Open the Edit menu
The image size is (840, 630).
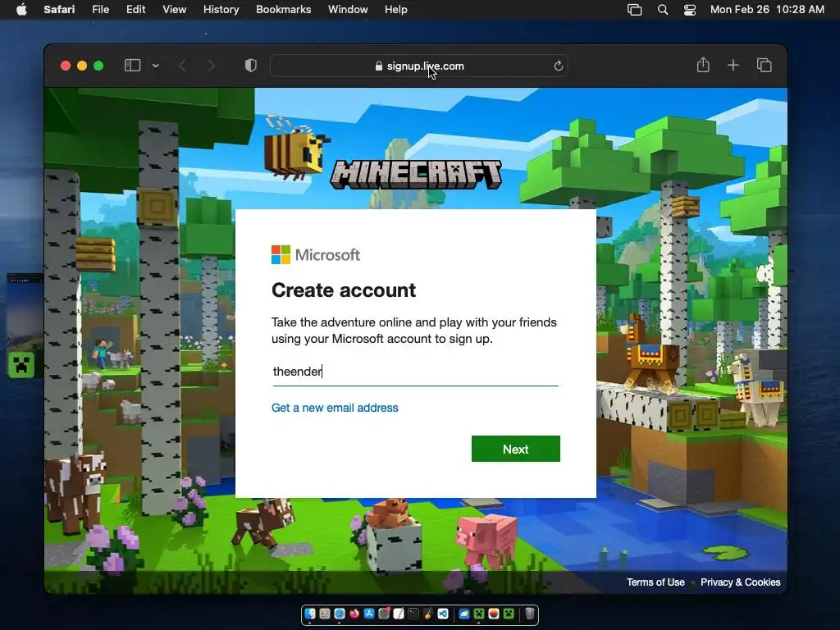pyautogui.click(x=135, y=10)
